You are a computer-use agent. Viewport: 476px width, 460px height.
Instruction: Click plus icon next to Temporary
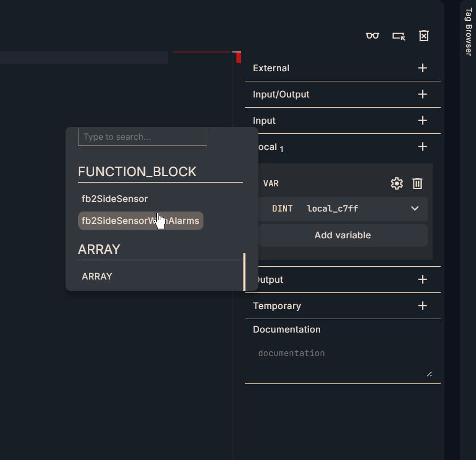point(422,306)
